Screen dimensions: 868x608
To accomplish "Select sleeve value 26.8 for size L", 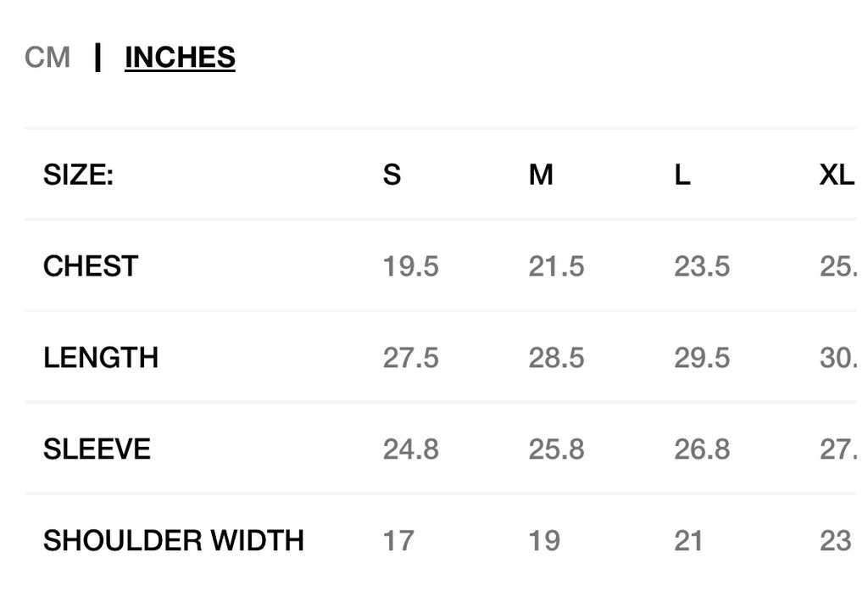I will [702, 449].
